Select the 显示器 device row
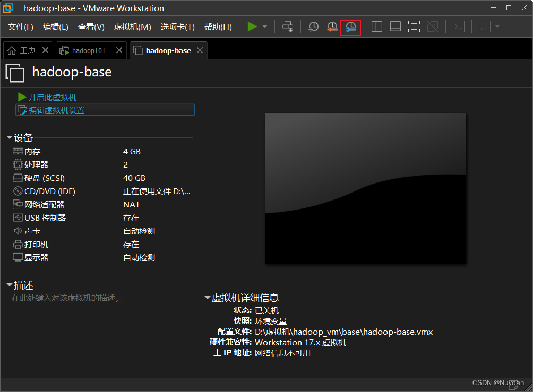533x392 pixels. pos(102,257)
